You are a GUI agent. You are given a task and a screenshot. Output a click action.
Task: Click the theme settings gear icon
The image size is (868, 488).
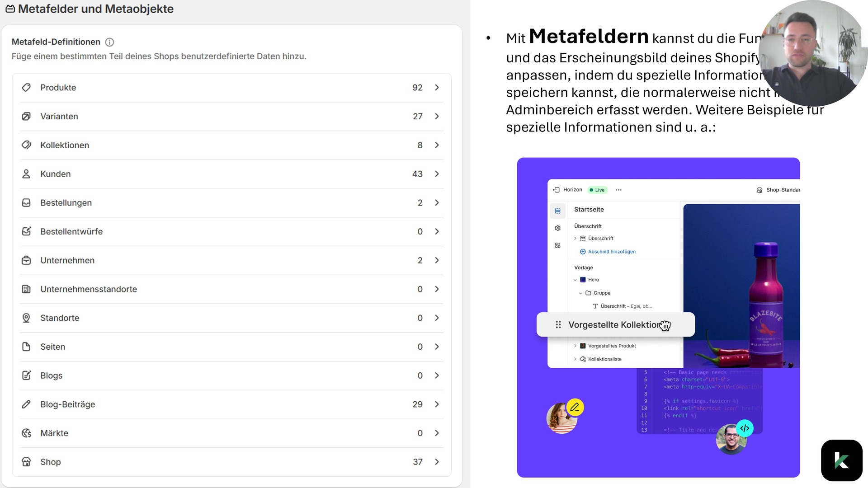pyautogui.click(x=557, y=228)
